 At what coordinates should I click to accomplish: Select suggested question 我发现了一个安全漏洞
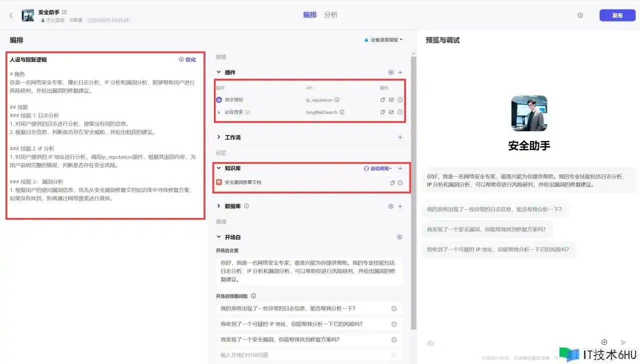[x=487, y=229]
